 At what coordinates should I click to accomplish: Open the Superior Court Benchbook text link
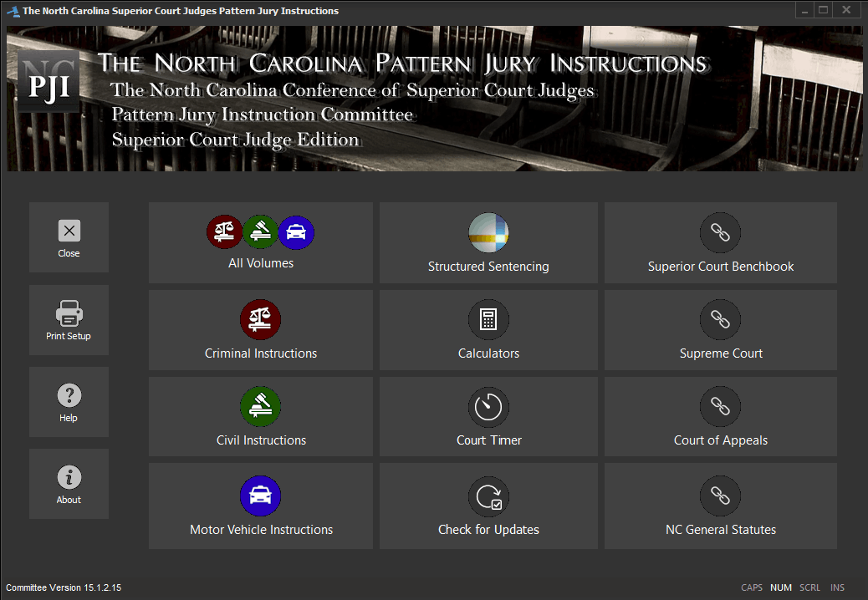pyautogui.click(x=720, y=267)
